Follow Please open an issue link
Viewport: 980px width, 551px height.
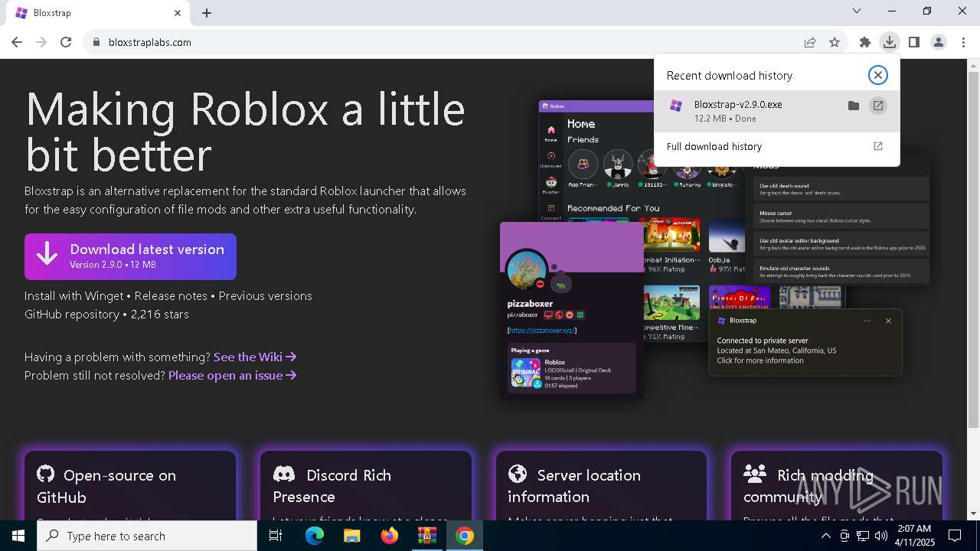tap(233, 376)
